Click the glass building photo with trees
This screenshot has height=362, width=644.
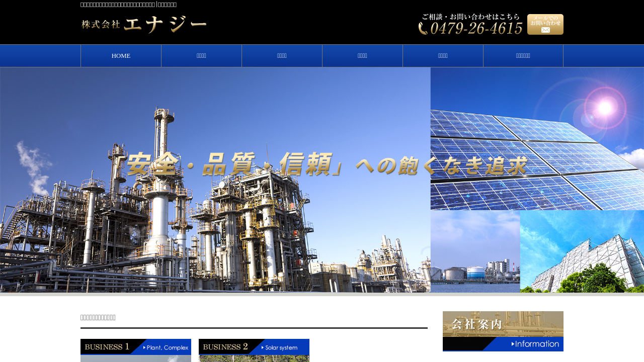click(582, 251)
